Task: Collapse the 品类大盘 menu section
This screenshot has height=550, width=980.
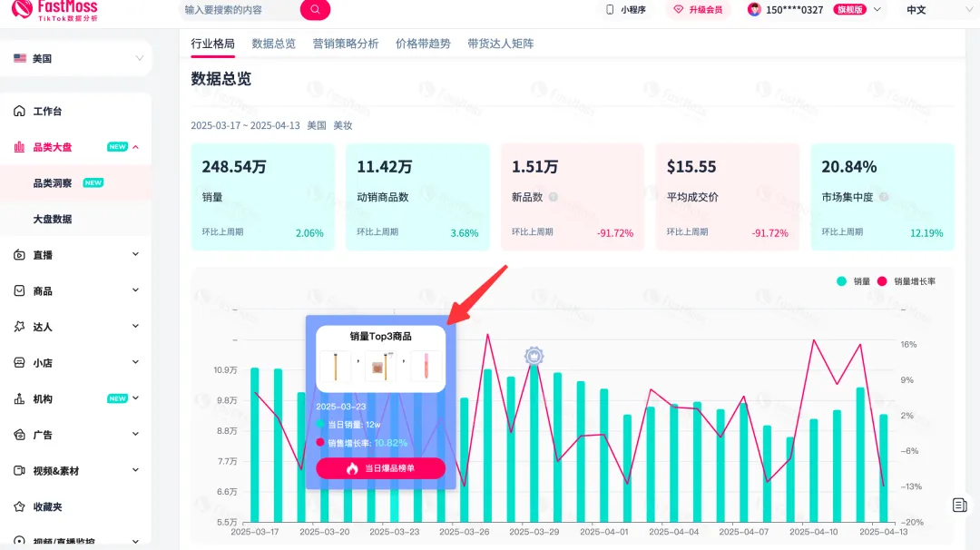Action: tap(135, 147)
